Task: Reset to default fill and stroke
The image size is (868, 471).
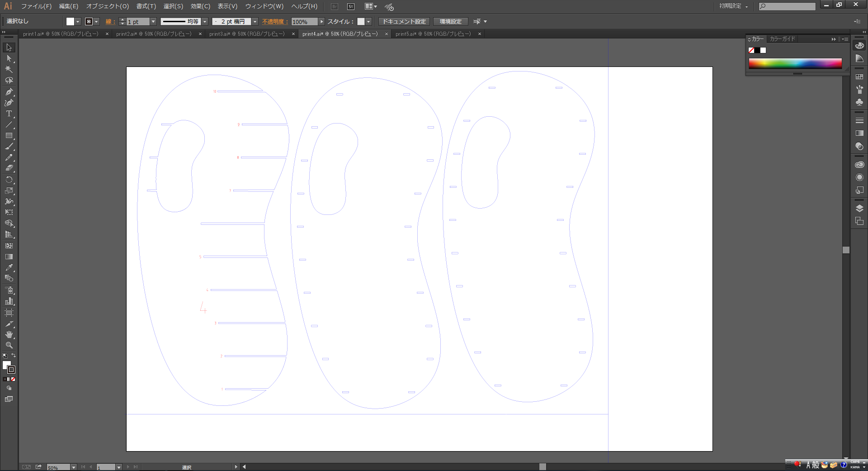Action: pyautogui.click(x=5, y=356)
